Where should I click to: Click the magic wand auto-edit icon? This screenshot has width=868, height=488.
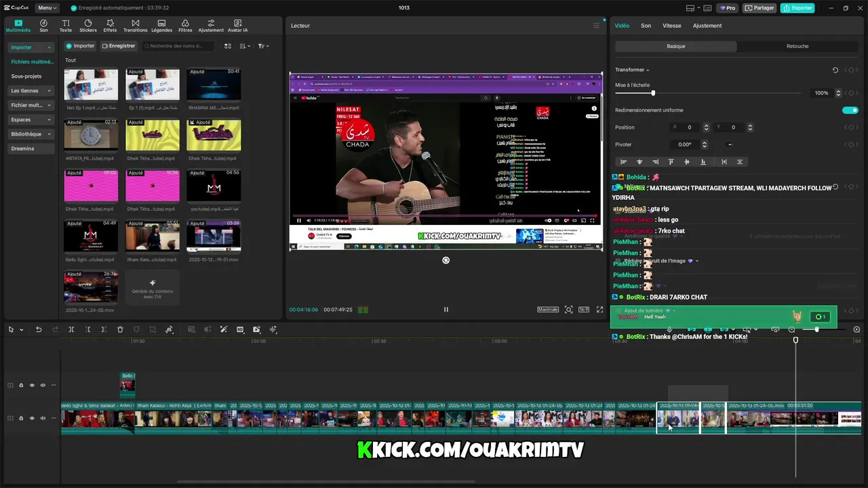(x=224, y=329)
